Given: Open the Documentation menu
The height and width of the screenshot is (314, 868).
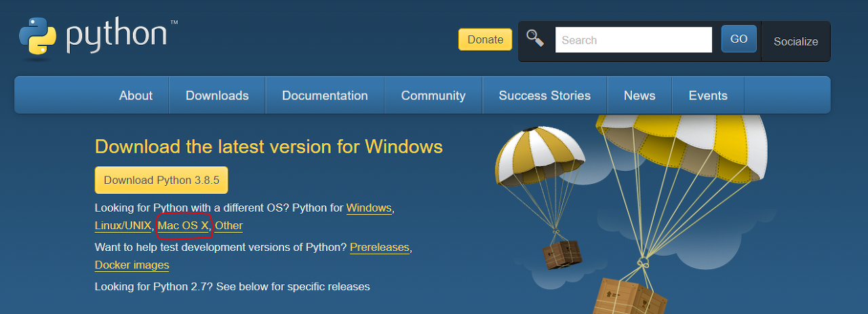Looking at the screenshot, I should pos(325,96).
